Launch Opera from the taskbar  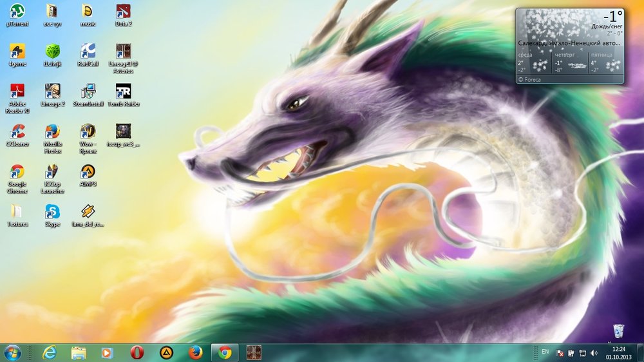137,352
